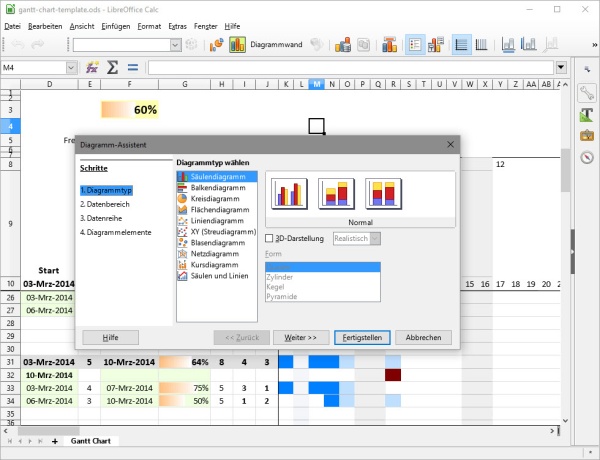Open the Datei menu
This screenshot has height=460, width=600.
tap(12, 26)
